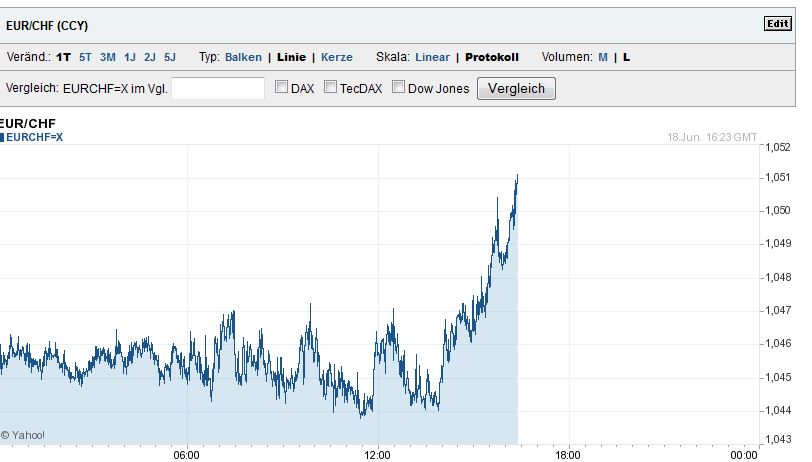
Task: Click the 18:00 time axis label
Action: pos(568,455)
